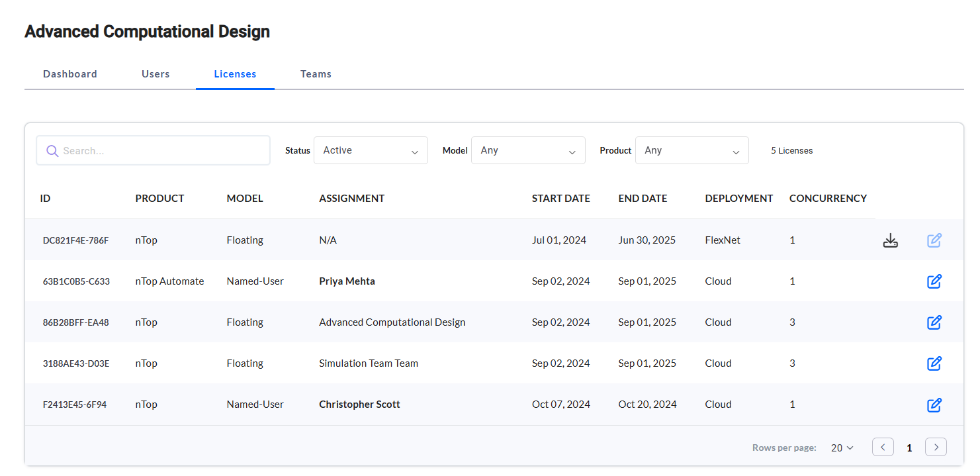
Task: Download the DC821F4E-786F license file
Action: [x=891, y=240]
